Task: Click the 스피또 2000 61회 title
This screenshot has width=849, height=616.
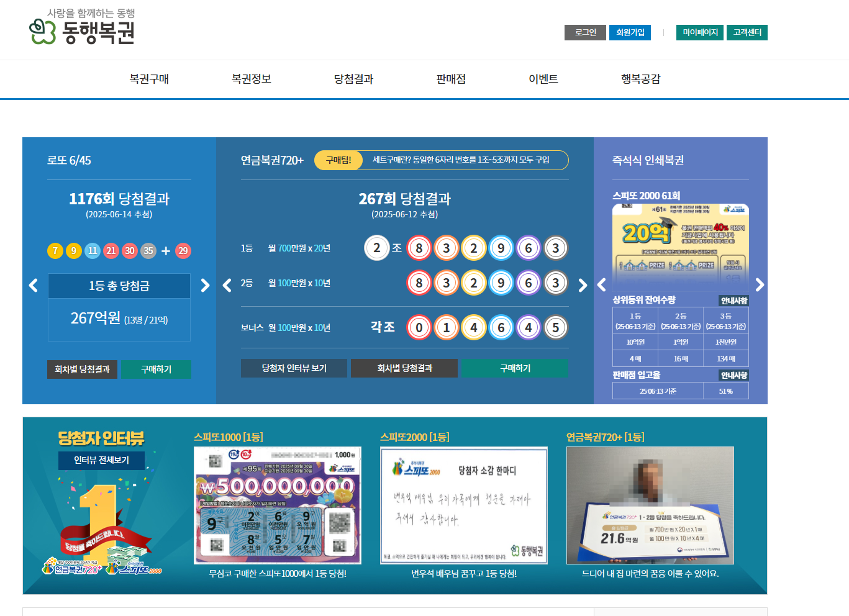Action: pyautogui.click(x=646, y=196)
